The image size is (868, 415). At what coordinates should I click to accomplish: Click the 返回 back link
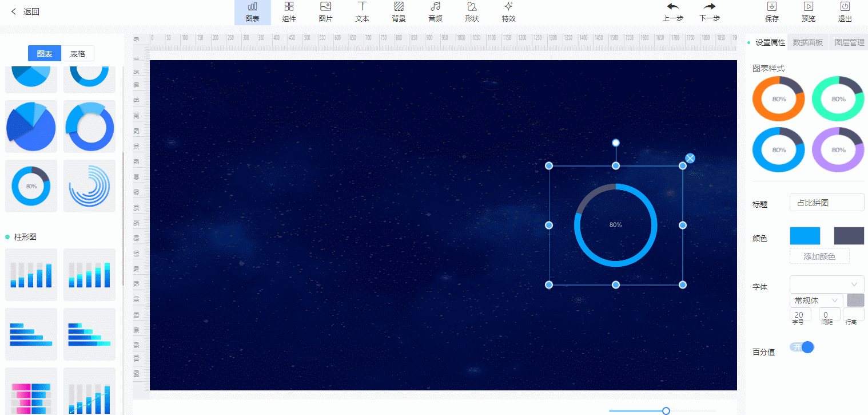[x=25, y=12]
